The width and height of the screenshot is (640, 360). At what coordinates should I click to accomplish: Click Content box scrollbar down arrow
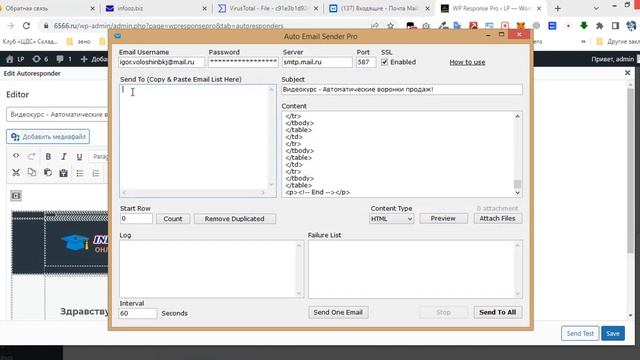(517, 193)
